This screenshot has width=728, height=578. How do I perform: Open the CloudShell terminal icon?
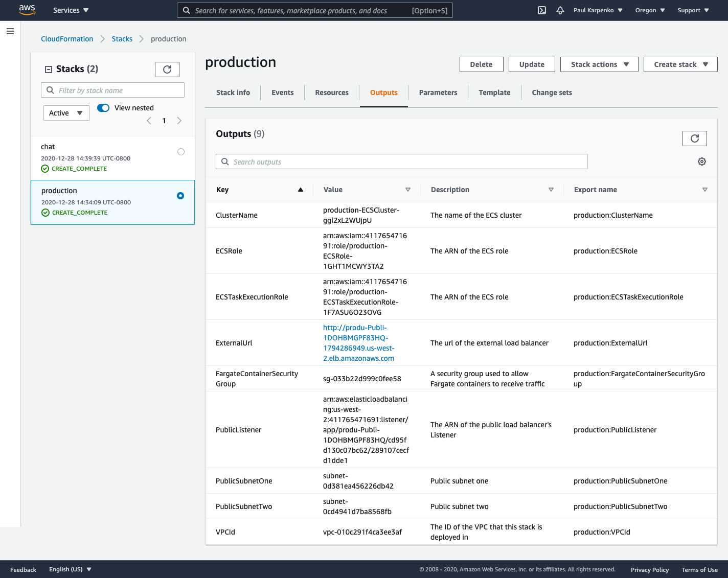(542, 10)
